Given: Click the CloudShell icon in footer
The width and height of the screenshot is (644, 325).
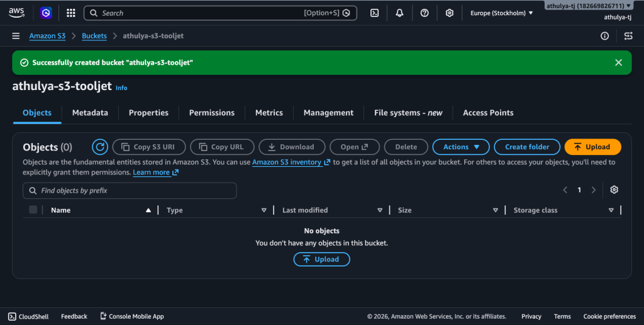Looking at the screenshot, I should point(13,316).
